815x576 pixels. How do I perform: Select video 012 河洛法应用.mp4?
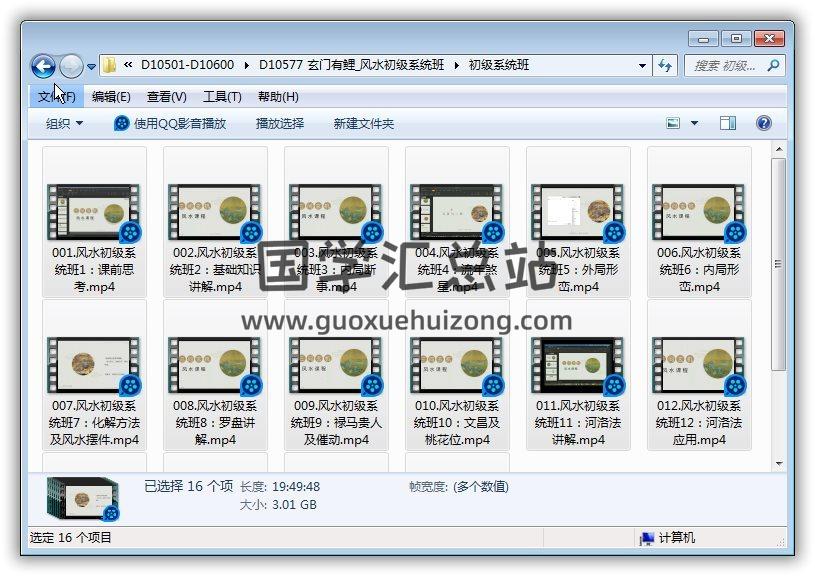[x=699, y=375]
